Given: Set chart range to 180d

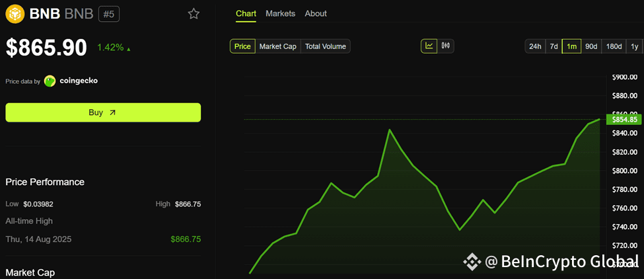Looking at the screenshot, I should click(x=614, y=46).
